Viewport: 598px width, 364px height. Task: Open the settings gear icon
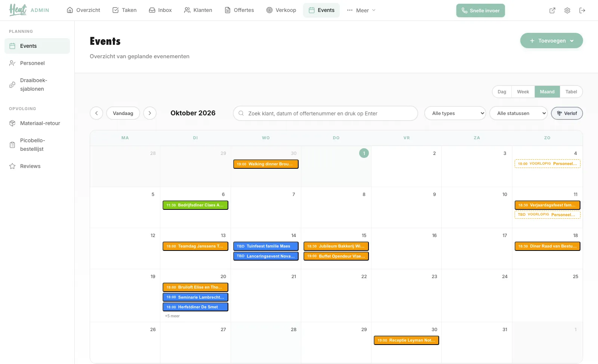click(x=567, y=10)
